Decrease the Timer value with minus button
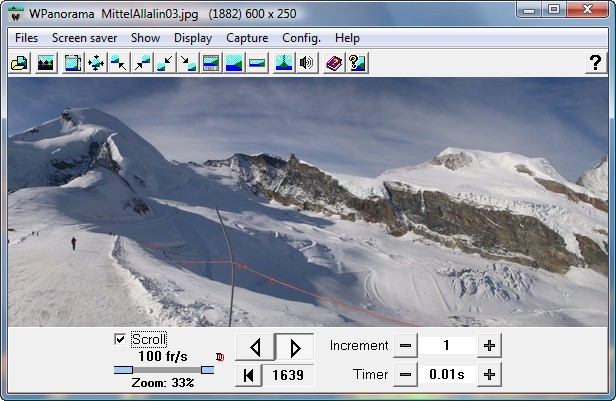 [405, 375]
